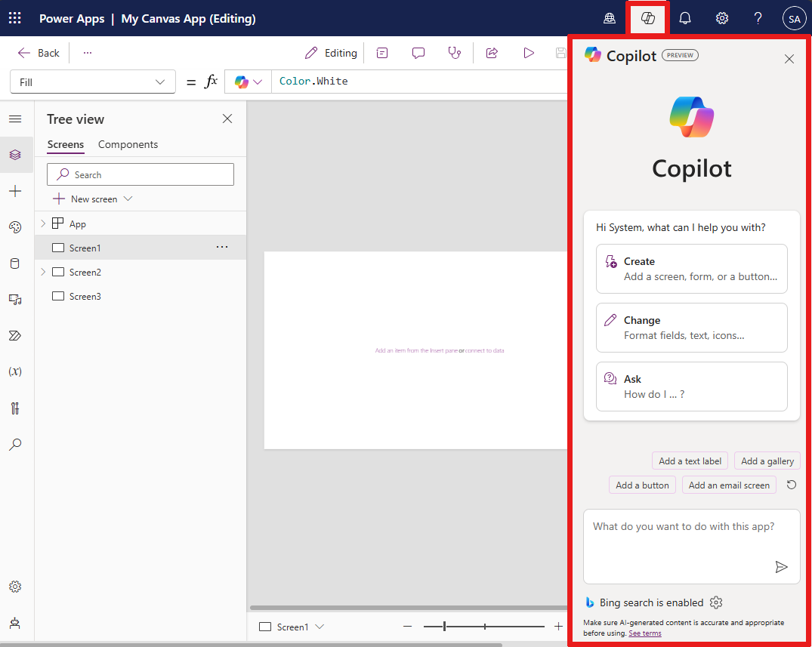The image size is (812, 647).
Task: Open the Variables pane
Action: coord(17,371)
